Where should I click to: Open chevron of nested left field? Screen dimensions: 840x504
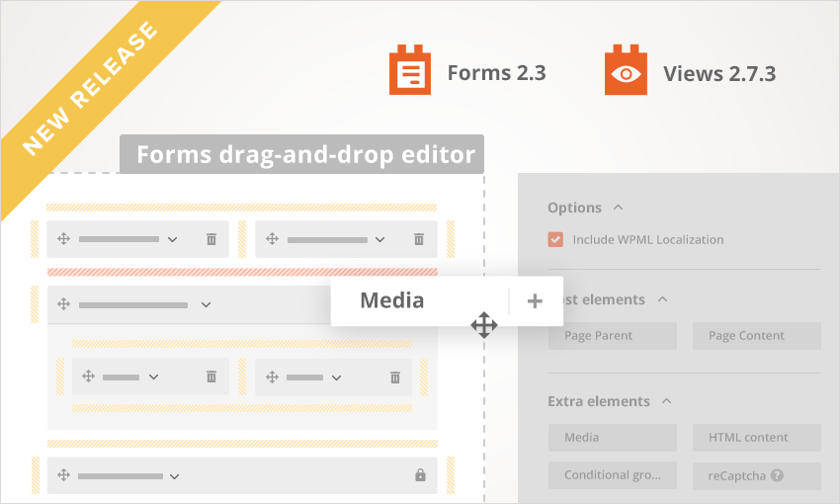[154, 378]
